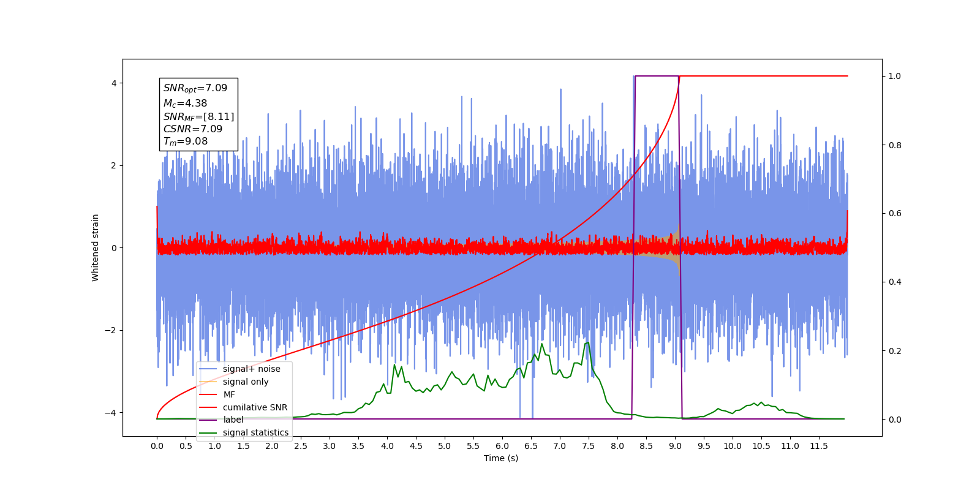Click the x-axis tick label 10.5
This screenshot has width=980, height=490.
(x=761, y=446)
